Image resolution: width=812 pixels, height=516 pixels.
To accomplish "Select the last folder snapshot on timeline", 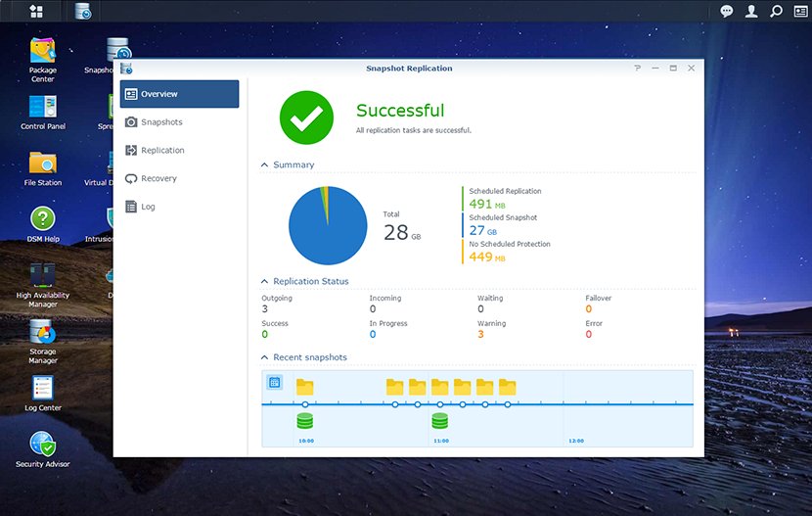I will [507, 387].
